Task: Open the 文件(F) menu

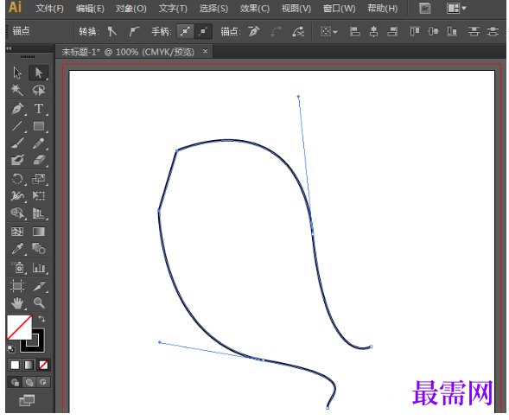Action: 49,9
